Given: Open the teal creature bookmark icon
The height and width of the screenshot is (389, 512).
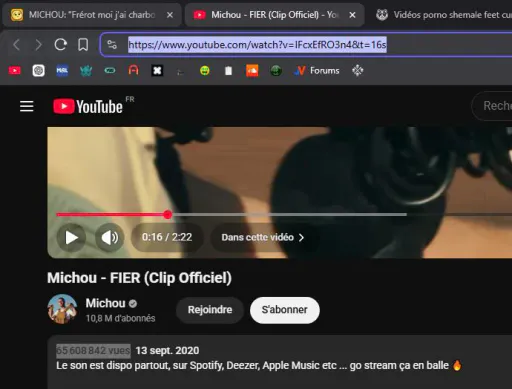Looking at the screenshot, I should point(86,71).
